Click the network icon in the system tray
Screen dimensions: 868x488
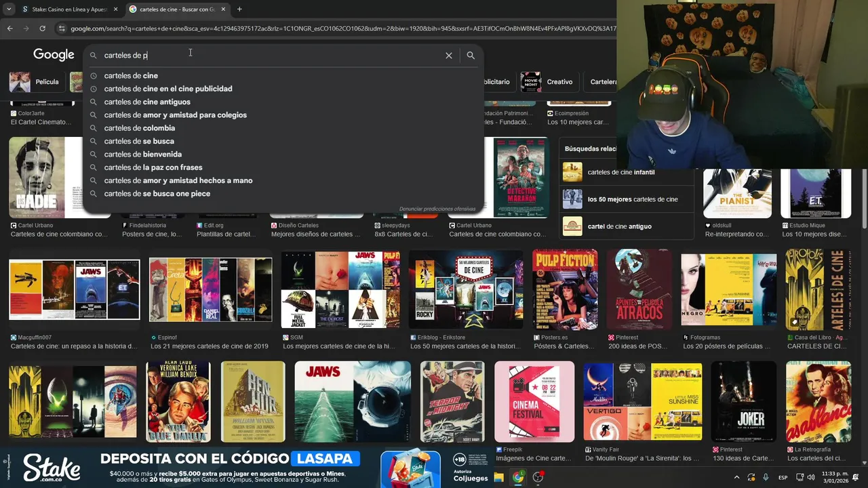point(799,477)
